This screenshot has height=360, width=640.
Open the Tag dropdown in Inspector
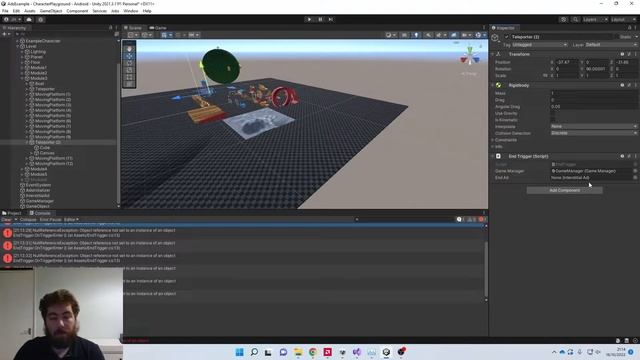tap(539, 44)
